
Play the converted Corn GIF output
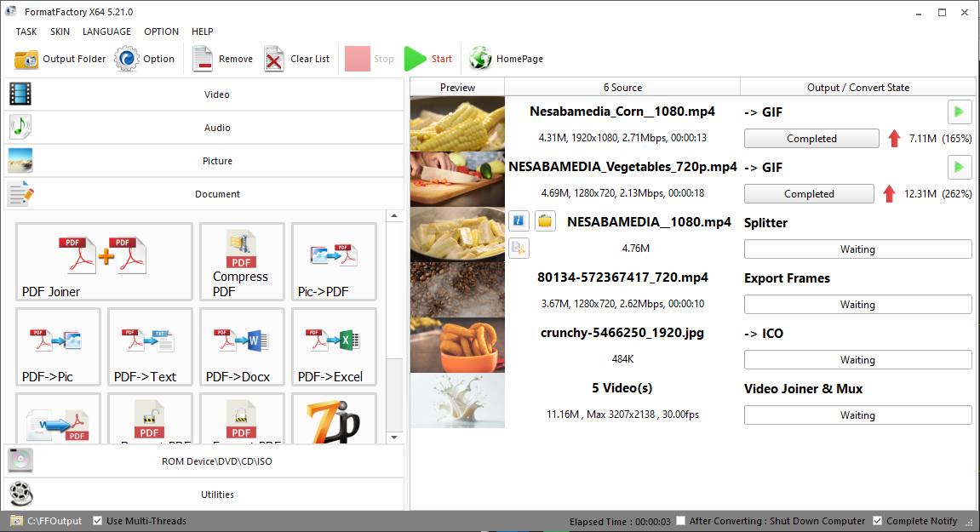(960, 112)
